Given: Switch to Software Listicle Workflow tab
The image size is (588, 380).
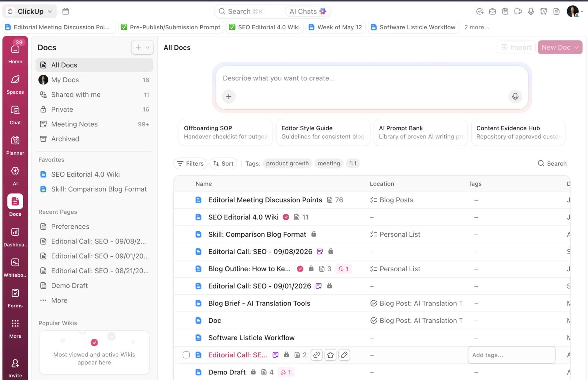Looking at the screenshot, I should click(x=413, y=27).
